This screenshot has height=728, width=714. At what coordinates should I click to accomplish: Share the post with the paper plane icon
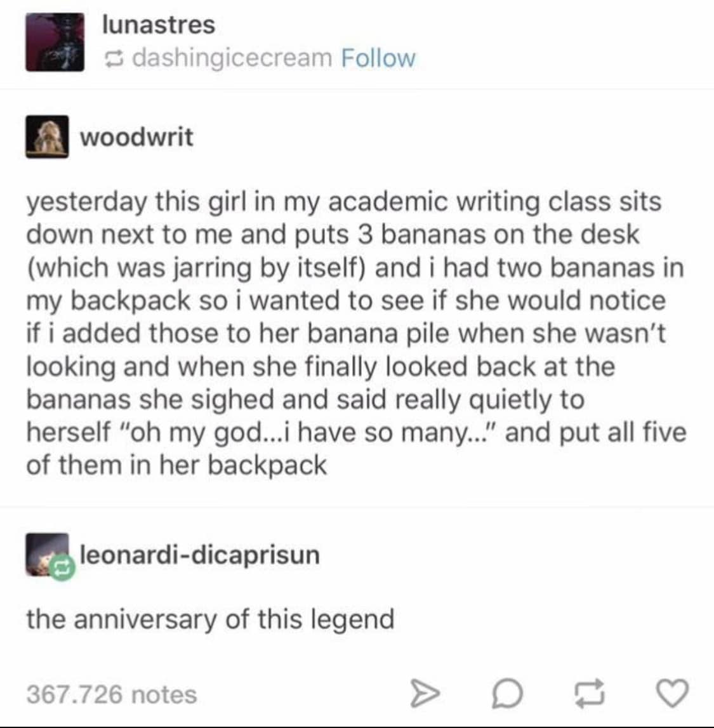pyautogui.click(x=425, y=694)
